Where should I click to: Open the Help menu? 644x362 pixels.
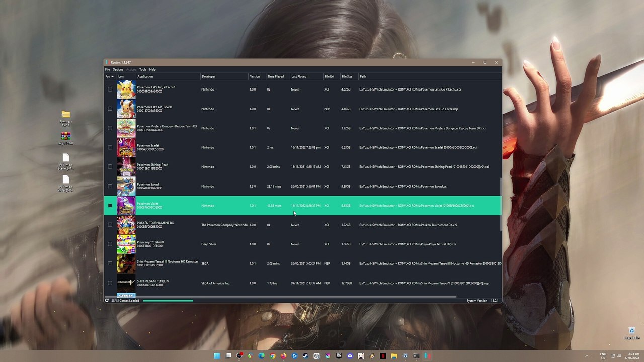152,69
